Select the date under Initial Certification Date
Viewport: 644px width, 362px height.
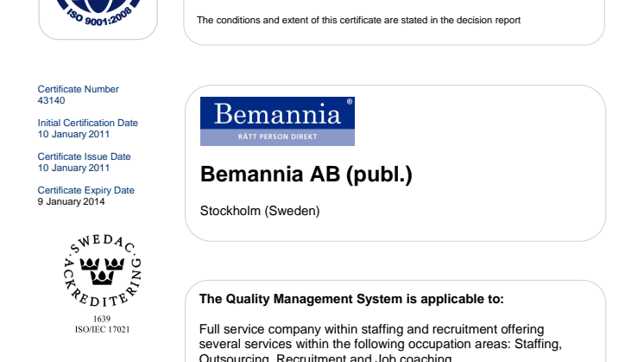[x=73, y=134]
